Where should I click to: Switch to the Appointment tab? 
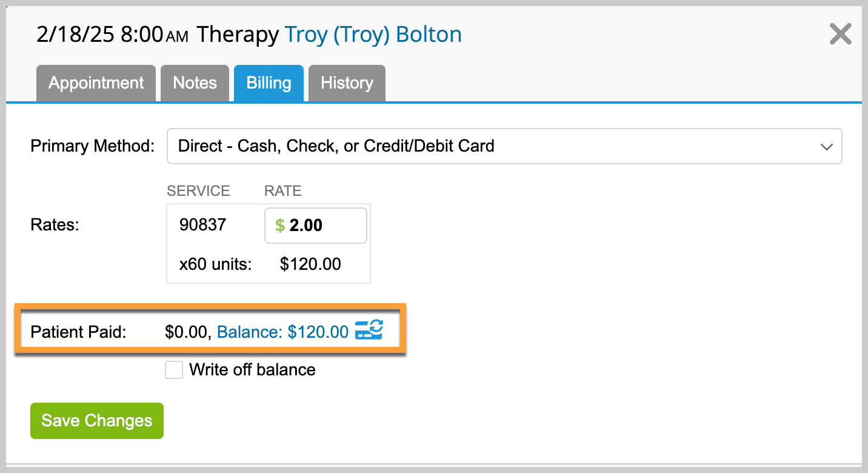(96, 83)
